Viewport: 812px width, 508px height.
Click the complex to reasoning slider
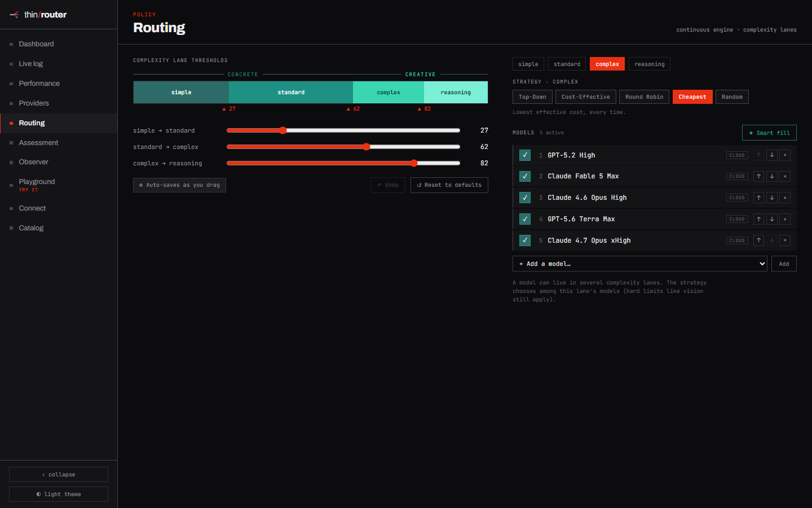point(343,163)
